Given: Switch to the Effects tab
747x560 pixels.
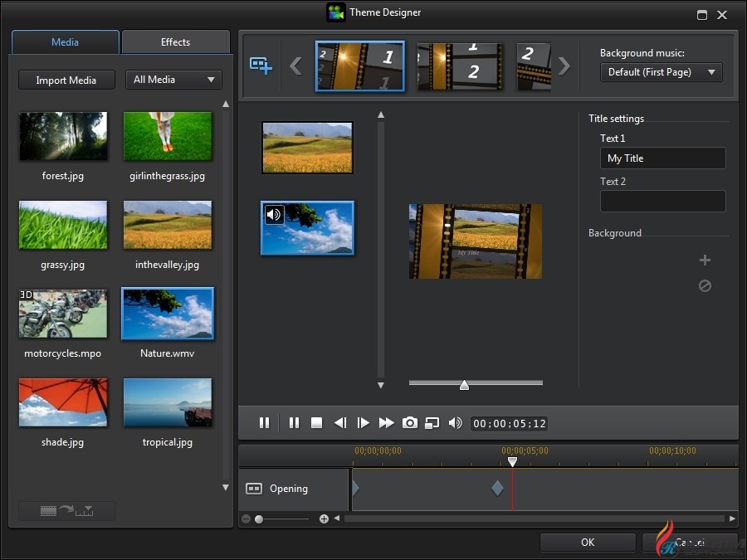Looking at the screenshot, I should click(x=175, y=42).
